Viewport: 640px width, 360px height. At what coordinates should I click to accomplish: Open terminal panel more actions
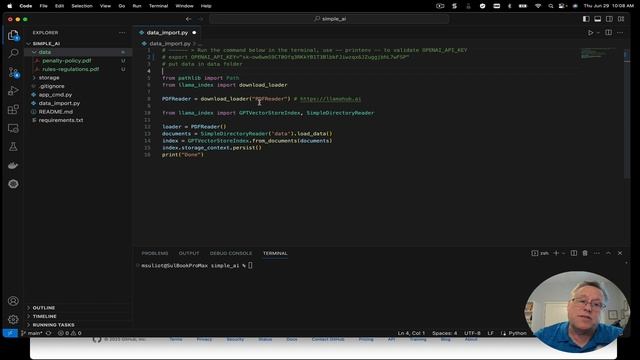597,253
